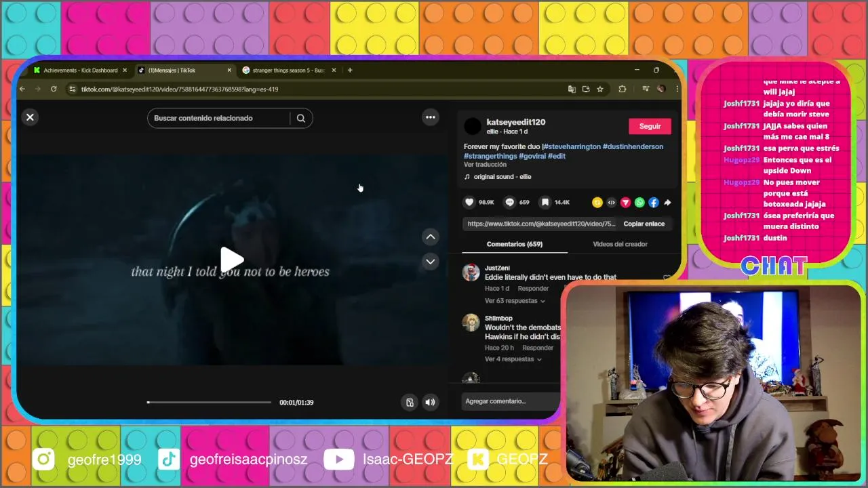Save video with the bookmark icon
This screenshot has height=488, width=868.
[545, 202]
